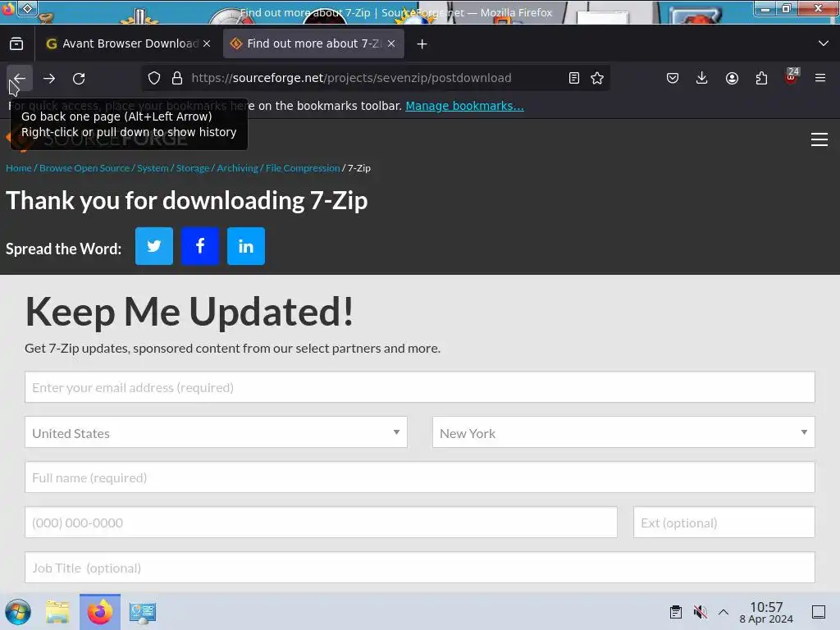Image resolution: width=840 pixels, height=630 pixels.
Task: Share on LinkedIn button
Action: (x=246, y=246)
